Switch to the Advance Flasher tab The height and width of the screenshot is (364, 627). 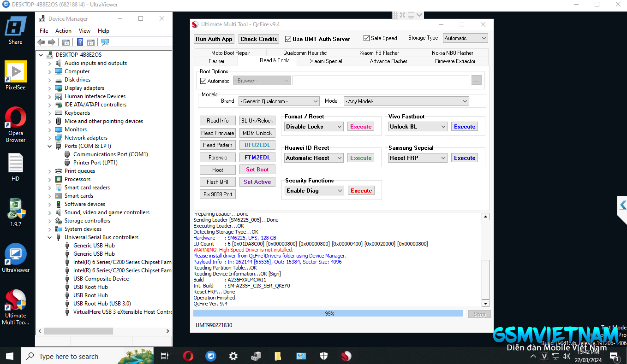[388, 61]
